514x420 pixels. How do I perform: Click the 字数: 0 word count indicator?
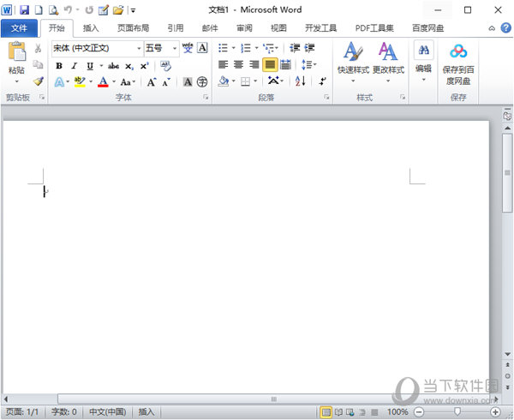click(x=63, y=412)
